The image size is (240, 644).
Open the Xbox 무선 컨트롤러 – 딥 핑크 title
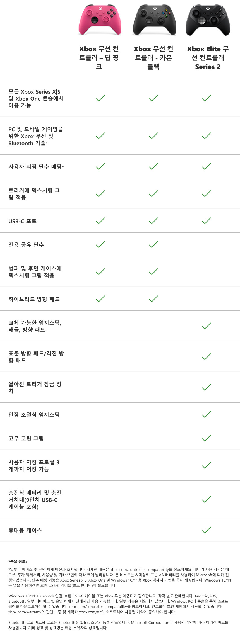click(99, 58)
